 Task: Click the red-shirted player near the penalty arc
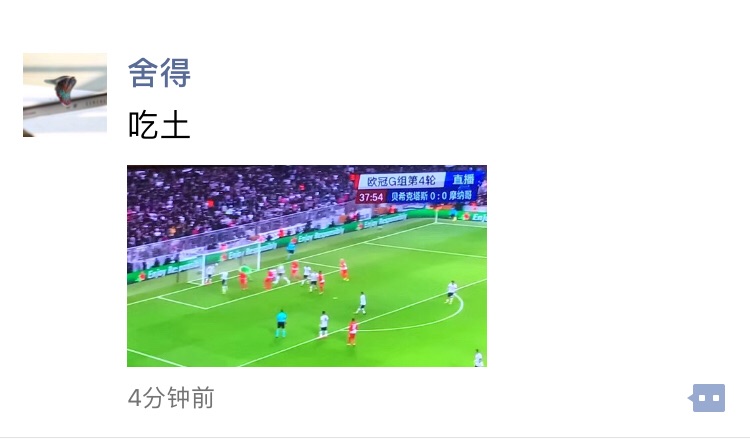(353, 332)
